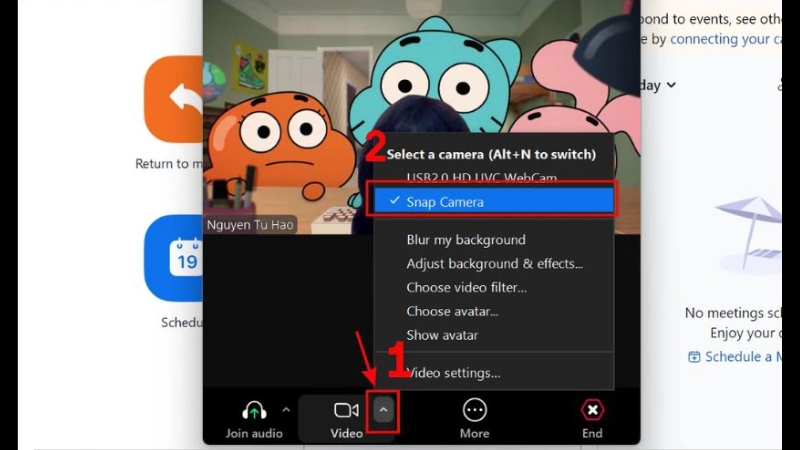Screen dimensions: 800x450
Task: Choose video filter from the menu
Action: point(466,288)
